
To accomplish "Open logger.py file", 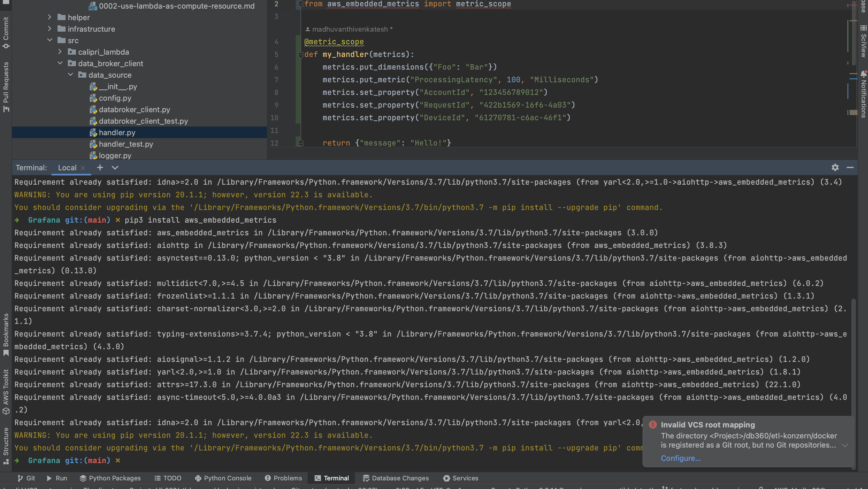I will 115,155.
